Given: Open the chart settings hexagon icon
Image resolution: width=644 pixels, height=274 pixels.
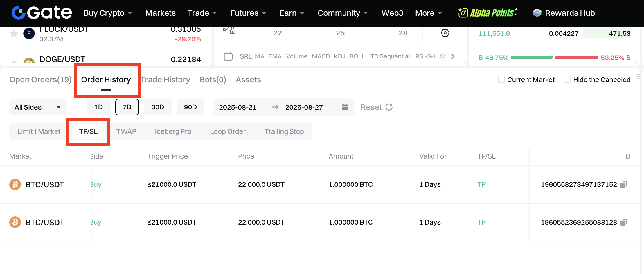Looking at the screenshot, I should coord(445,33).
